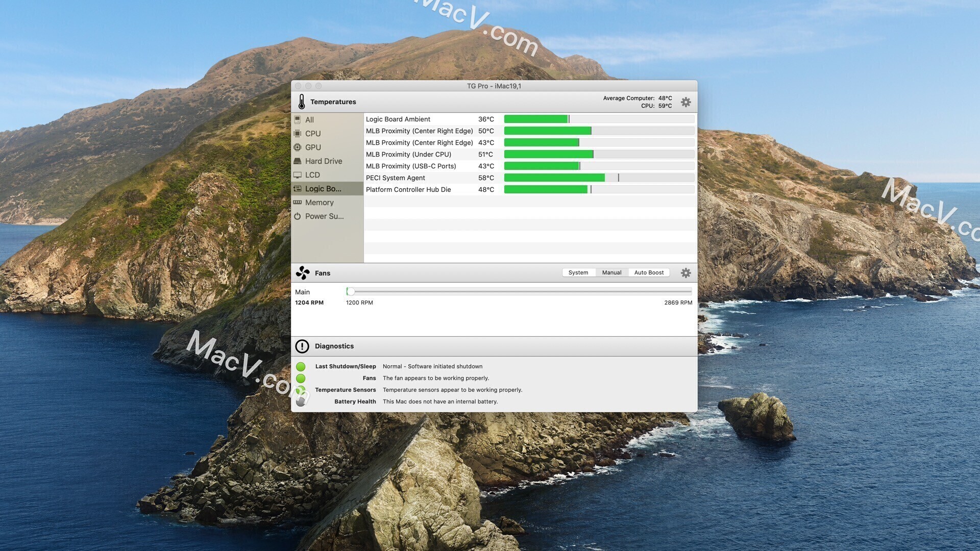The height and width of the screenshot is (551, 980).
Task: Click the Temperature Sensors label
Action: 346,390
